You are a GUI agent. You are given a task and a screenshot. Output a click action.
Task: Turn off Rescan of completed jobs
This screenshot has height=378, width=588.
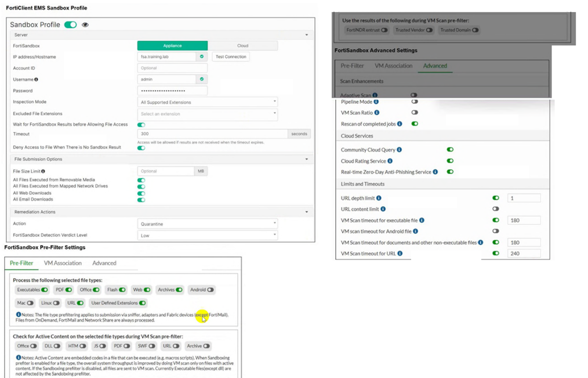(415, 124)
